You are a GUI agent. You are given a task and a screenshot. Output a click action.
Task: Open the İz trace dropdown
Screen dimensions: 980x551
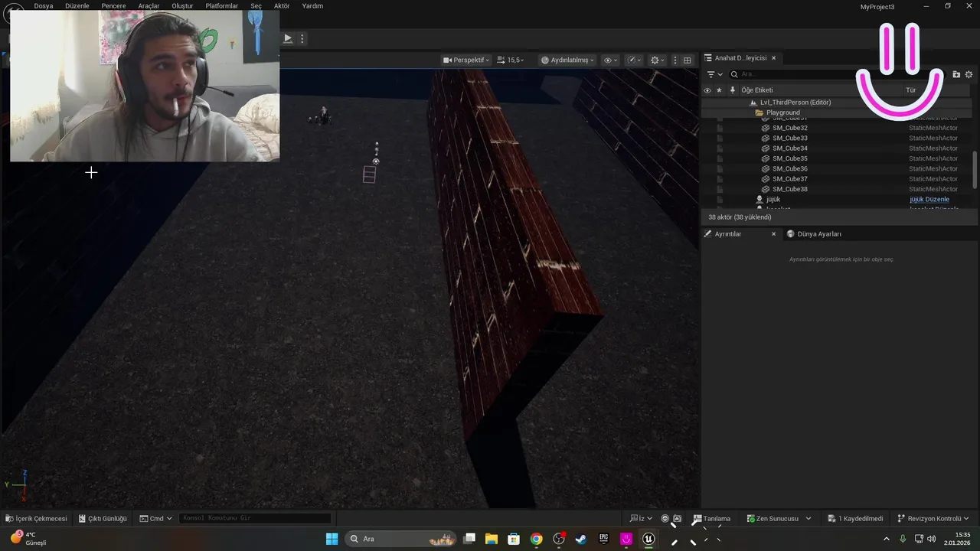tap(641, 518)
